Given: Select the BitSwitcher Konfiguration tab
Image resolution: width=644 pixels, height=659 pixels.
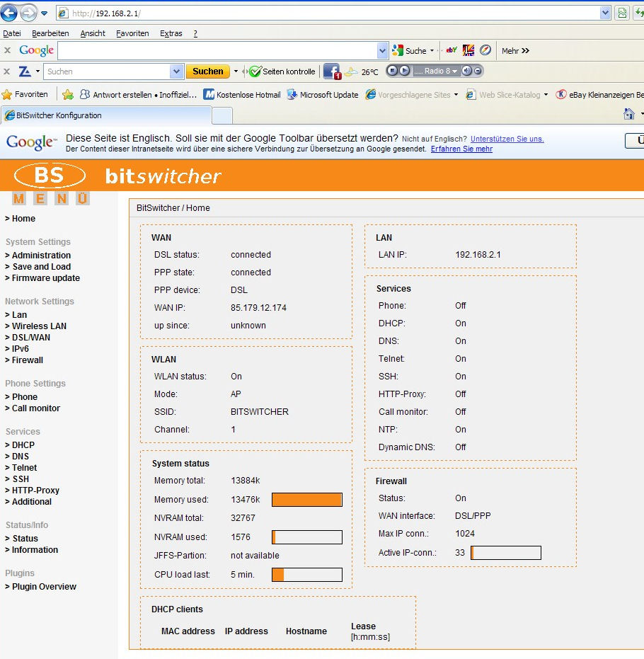Looking at the screenshot, I should (x=106, y=115).
